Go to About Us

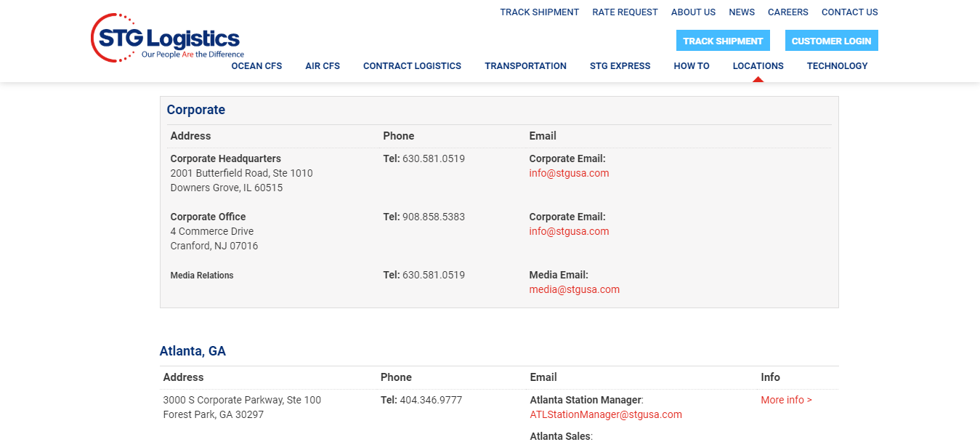(x=693, y=12)
